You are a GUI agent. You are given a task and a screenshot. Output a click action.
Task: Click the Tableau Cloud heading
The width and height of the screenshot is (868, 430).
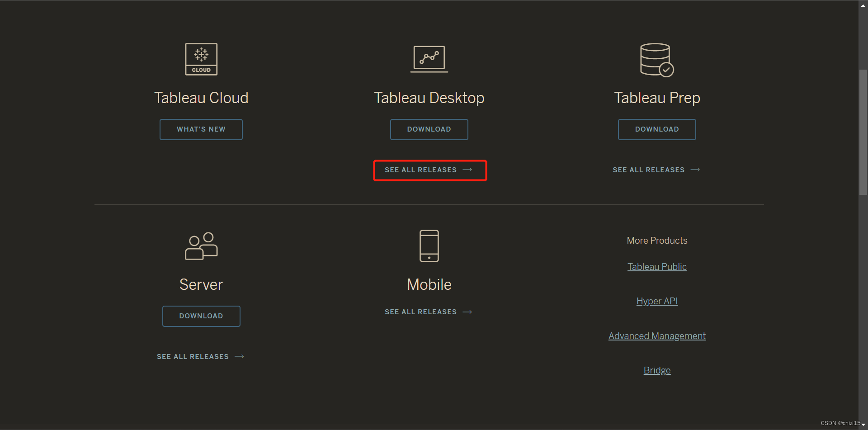(201, 98)
